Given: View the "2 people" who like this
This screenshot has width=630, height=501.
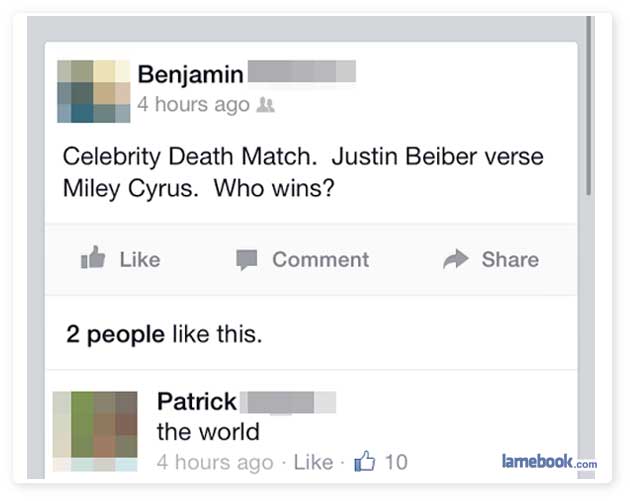Looking at the screenshot, I should click(115, 334).
